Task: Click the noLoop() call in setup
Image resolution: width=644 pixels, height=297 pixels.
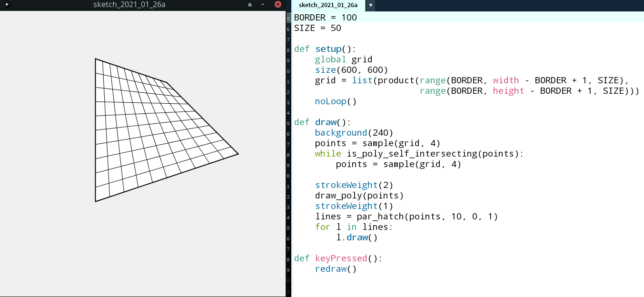Action: point(336,101)
